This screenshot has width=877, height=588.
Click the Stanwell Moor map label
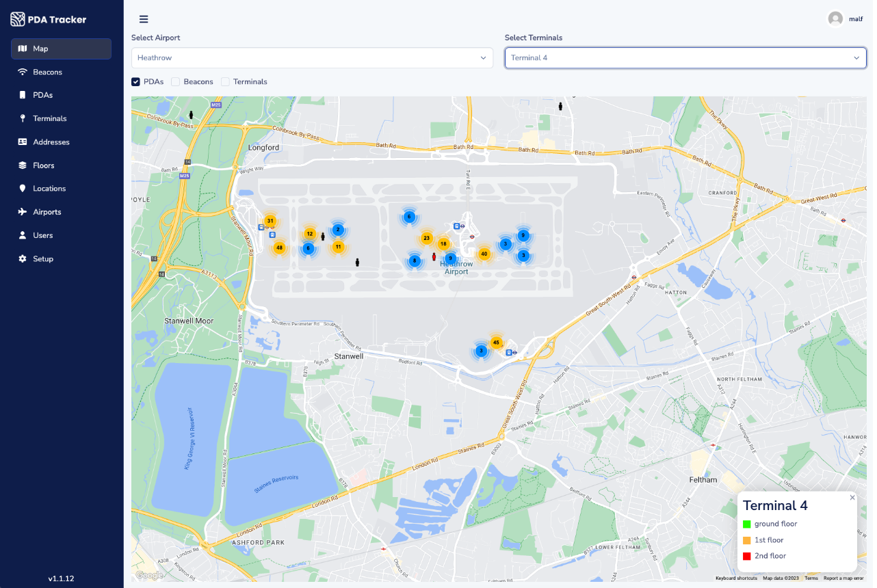pyautogui.click(x=189, y=321)
